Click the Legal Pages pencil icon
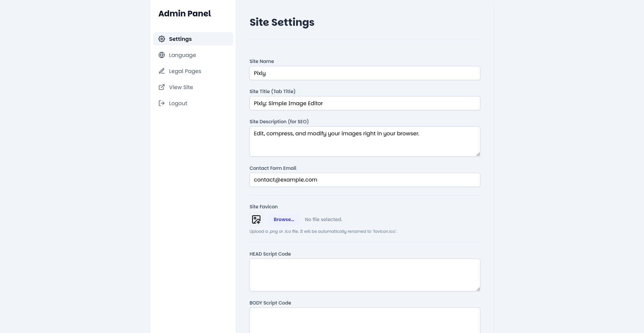 (x=162, y=71)
